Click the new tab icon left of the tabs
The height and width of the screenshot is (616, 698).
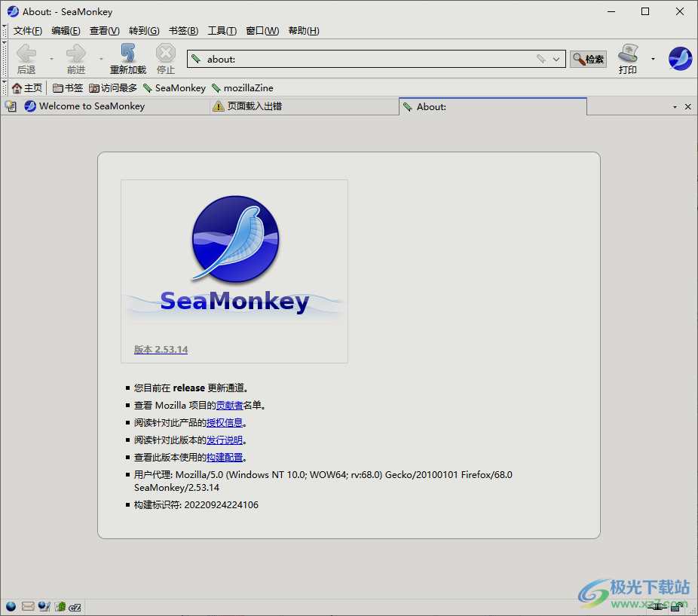(11, 106)
